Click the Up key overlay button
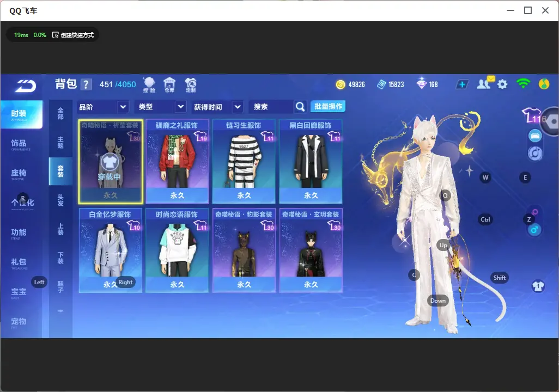 point(443,245)
